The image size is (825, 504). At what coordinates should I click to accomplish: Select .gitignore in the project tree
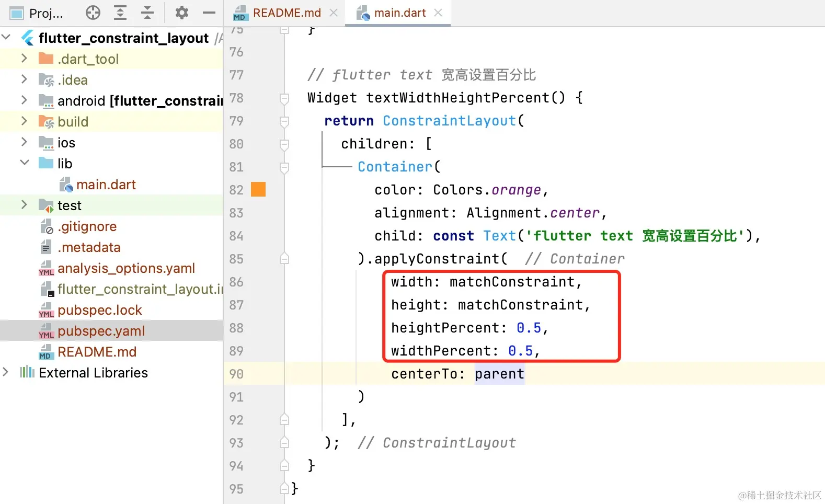87,226
